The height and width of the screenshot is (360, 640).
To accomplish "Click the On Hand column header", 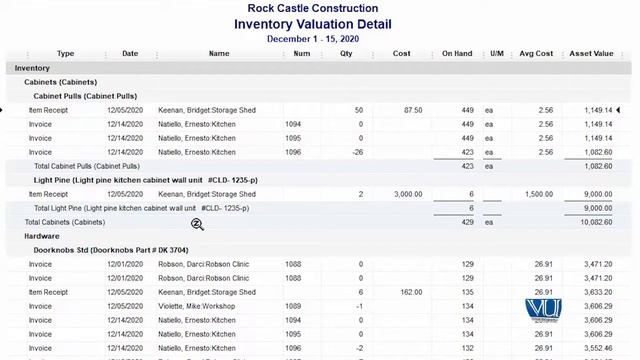I will tap(457, 53).
